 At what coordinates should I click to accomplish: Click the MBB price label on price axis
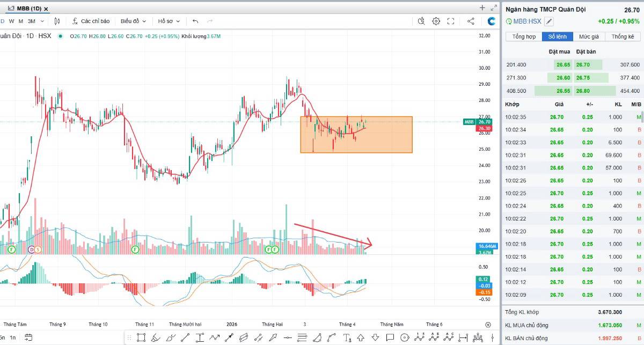pos(469,122)
